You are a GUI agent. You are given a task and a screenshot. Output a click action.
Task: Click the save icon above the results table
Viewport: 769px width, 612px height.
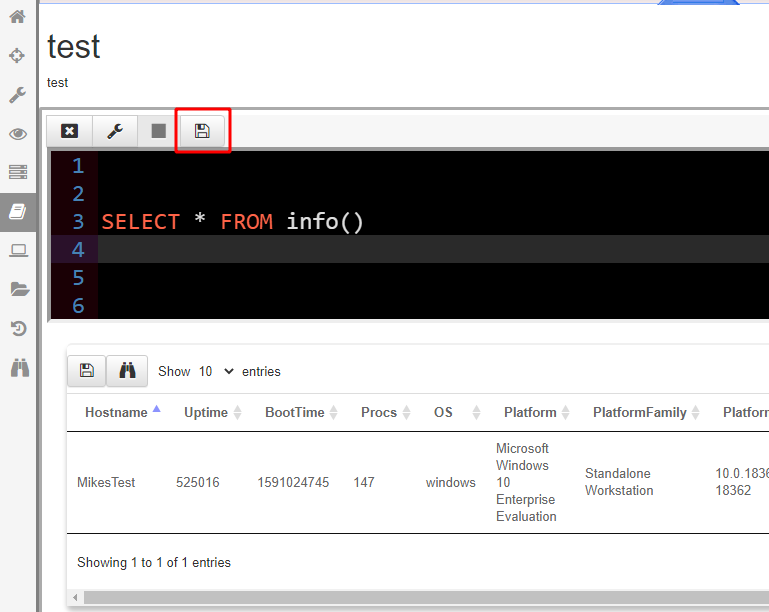click(86, 371)
